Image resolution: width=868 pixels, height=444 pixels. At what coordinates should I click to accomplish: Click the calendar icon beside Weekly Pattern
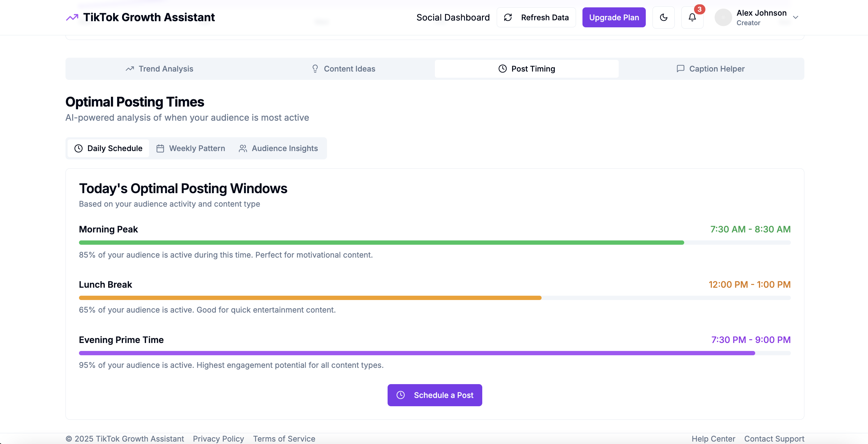160,148
